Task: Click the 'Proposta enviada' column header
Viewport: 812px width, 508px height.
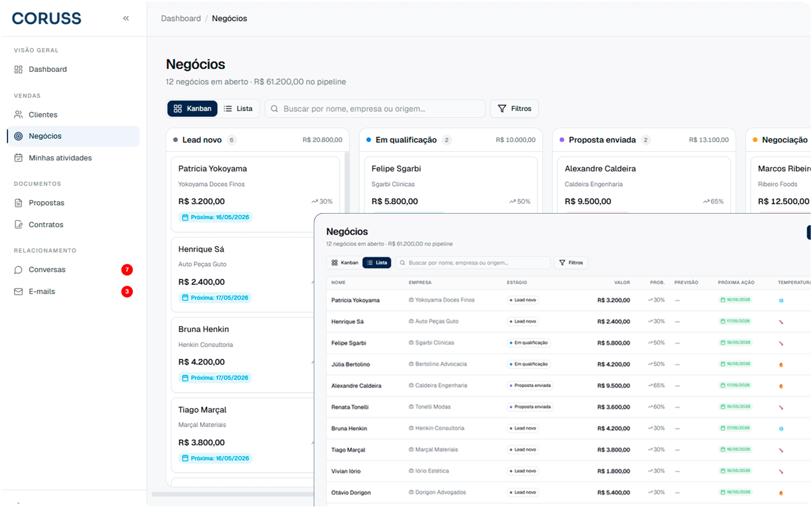Action: (x=644, y=140)
